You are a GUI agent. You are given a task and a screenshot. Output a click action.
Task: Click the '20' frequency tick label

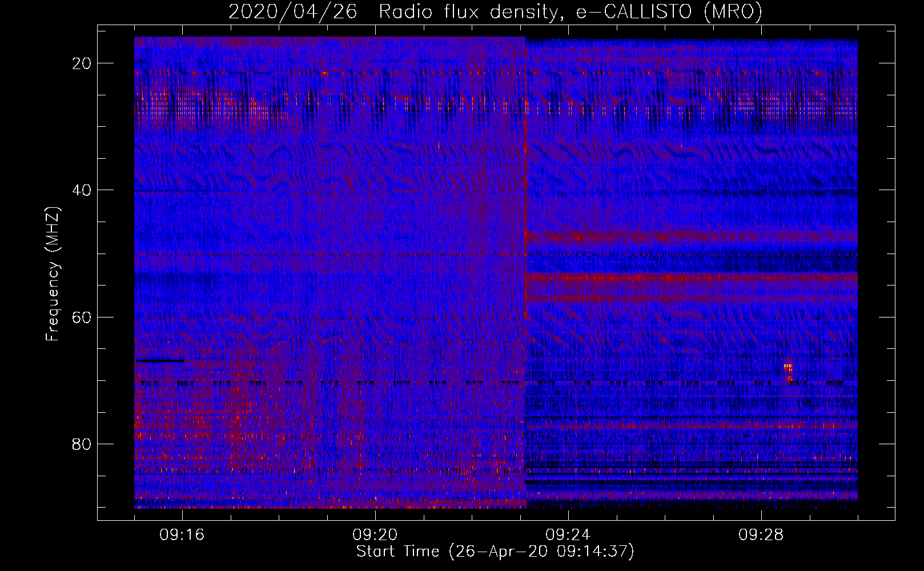(82, 63)
